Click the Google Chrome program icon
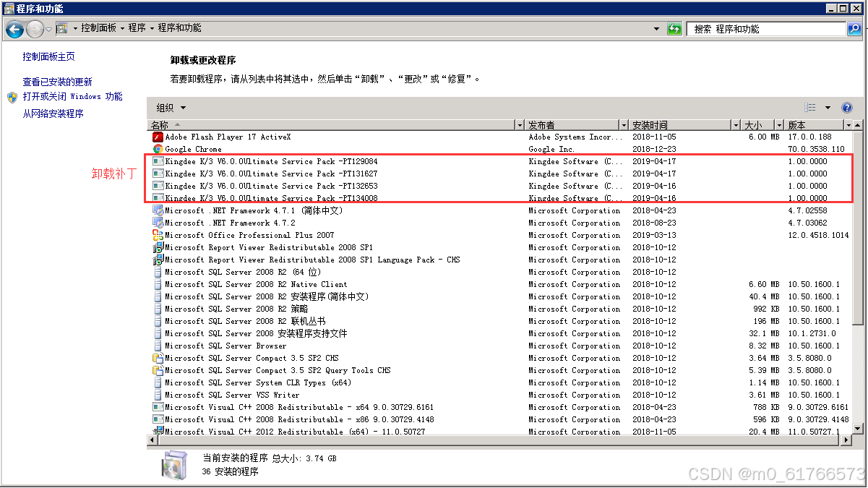Screen dimensions: 868x488 point(158,149)
